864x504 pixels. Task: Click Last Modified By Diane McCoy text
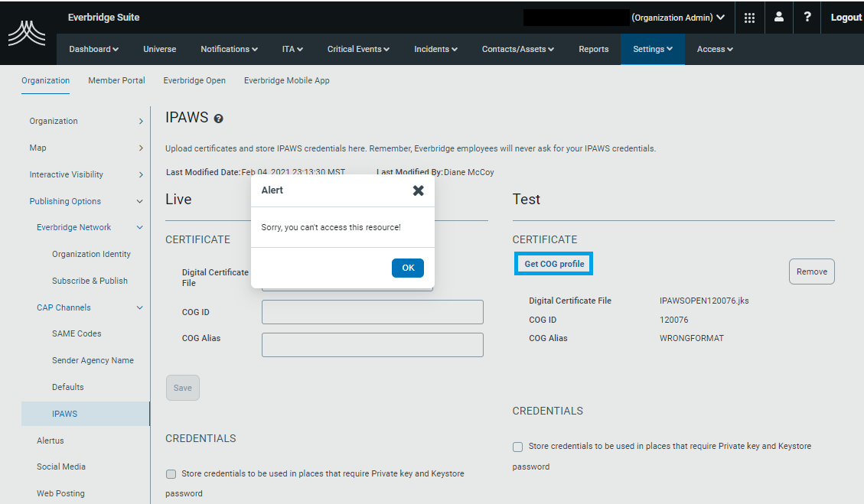435,172
